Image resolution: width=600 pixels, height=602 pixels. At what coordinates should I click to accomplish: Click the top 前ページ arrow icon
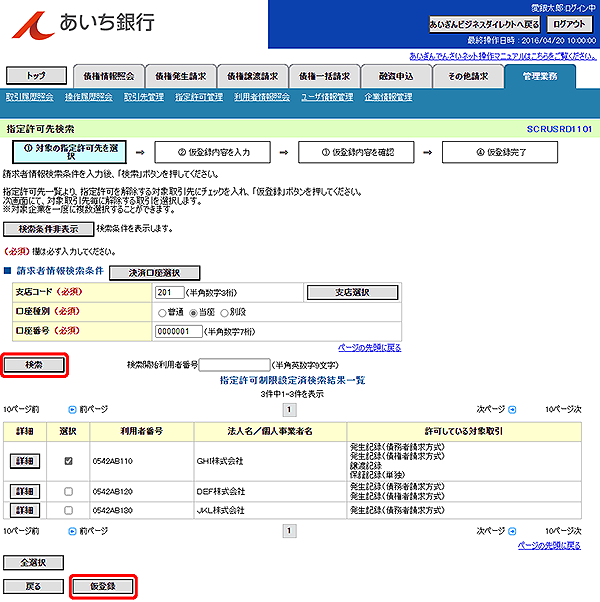[72, 410]
